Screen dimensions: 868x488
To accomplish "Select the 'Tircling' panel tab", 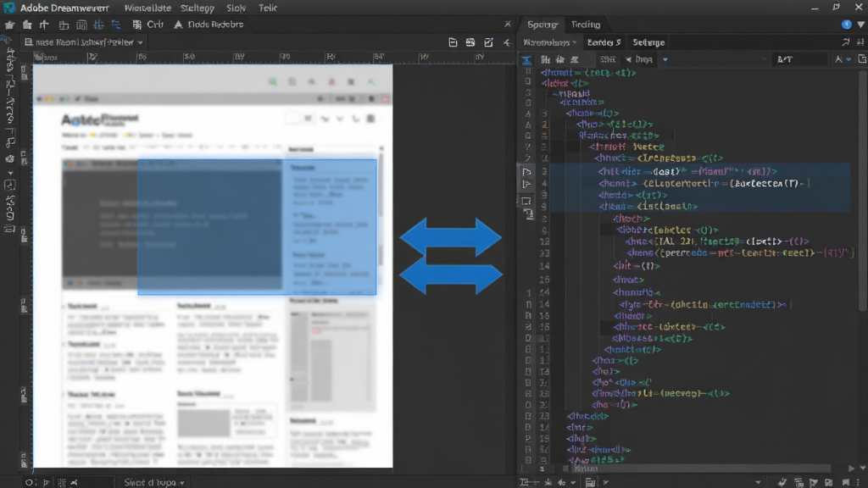I will pos(585,25).
